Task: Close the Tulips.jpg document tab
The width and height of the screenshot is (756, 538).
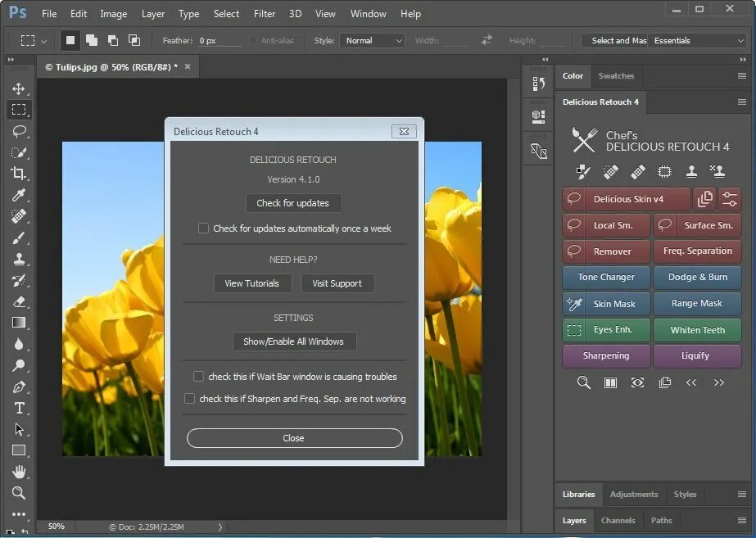Action: (188, 66)
